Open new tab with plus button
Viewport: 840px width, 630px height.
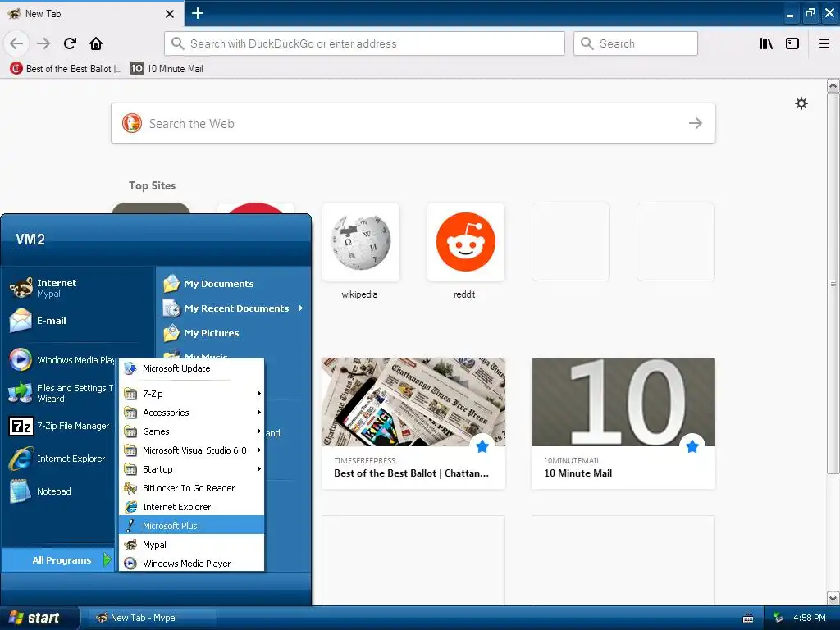coord(198,13)
